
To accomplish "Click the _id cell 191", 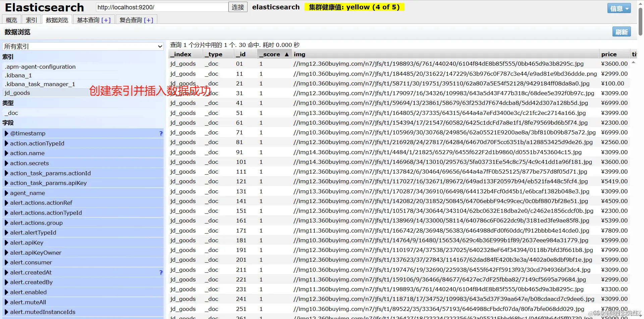I will coord(241,250).
